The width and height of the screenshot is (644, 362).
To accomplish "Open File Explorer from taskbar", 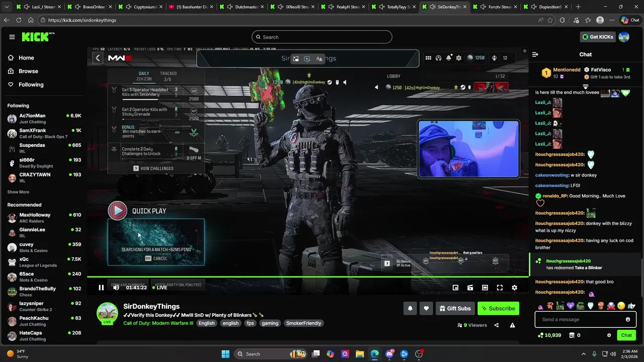I will click(360, 354).
